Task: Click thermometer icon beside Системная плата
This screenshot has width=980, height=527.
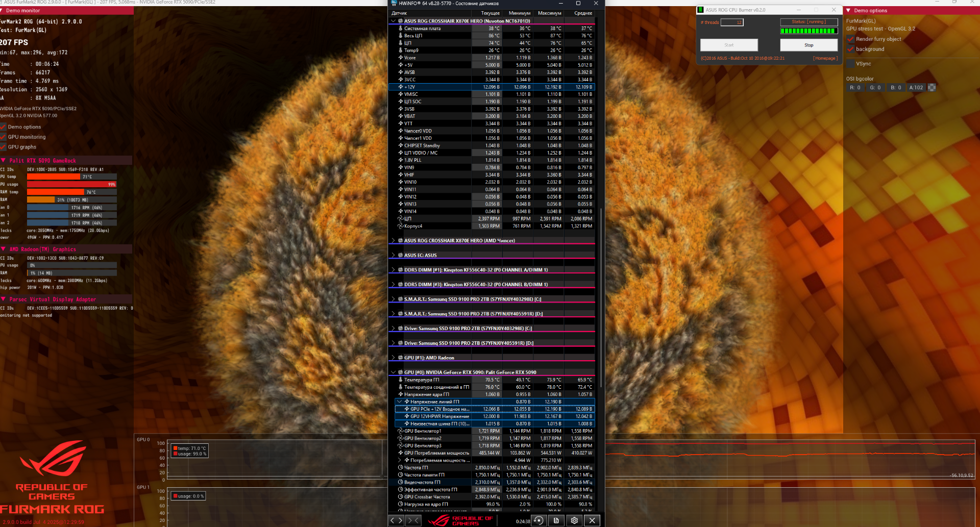Action: [401, 29]
